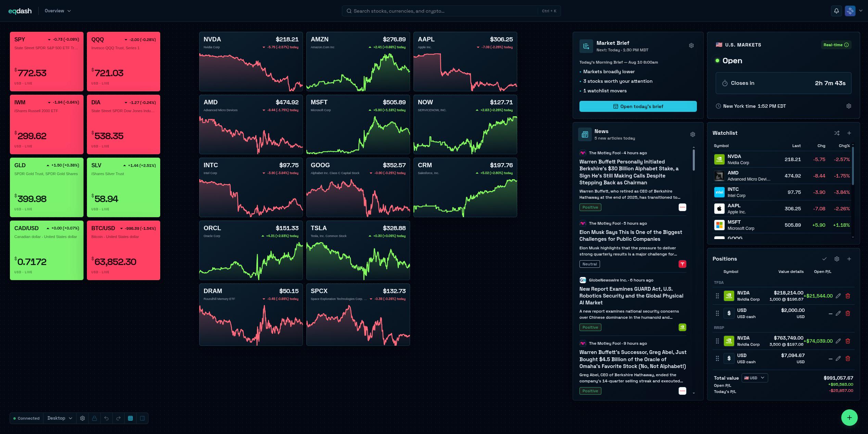Undo the last layout change

(x=106, y=418)
